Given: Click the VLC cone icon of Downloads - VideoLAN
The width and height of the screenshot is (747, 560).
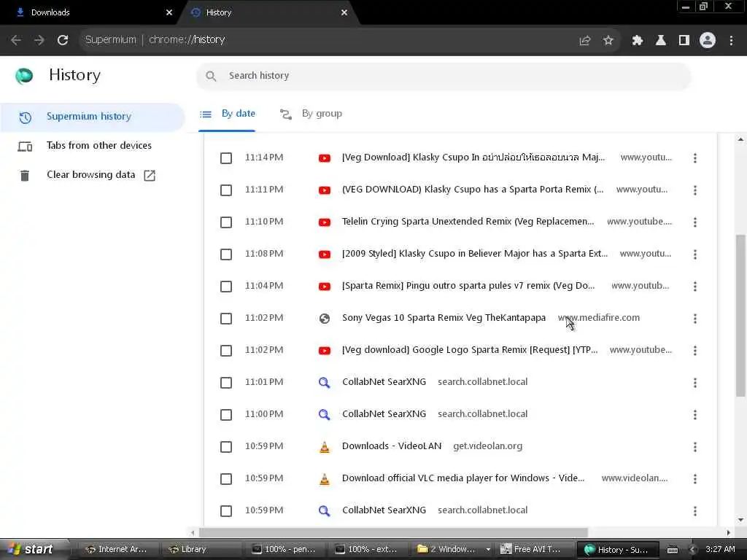Looking at the screenshot, I should [325, 447].
